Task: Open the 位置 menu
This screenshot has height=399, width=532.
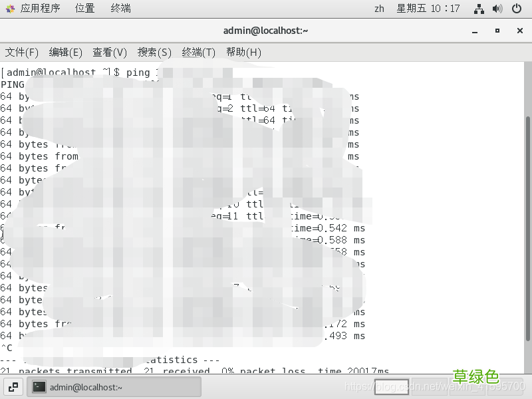Action: point(84,8)
